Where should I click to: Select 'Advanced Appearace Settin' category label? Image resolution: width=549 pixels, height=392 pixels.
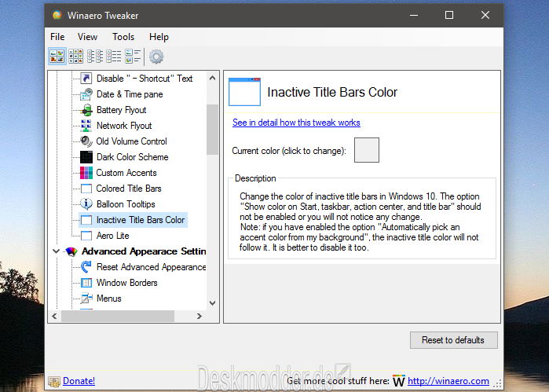click(x=144, y=251)
